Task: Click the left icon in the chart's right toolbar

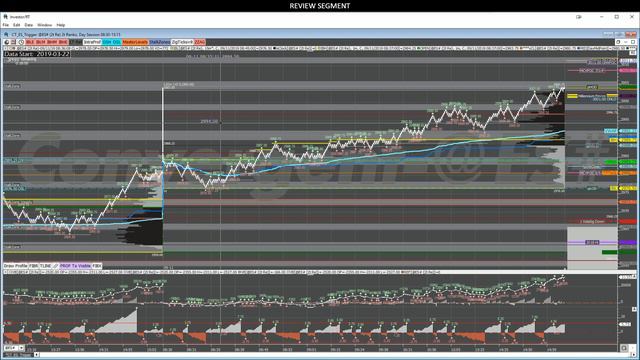Action: [618, 42]
